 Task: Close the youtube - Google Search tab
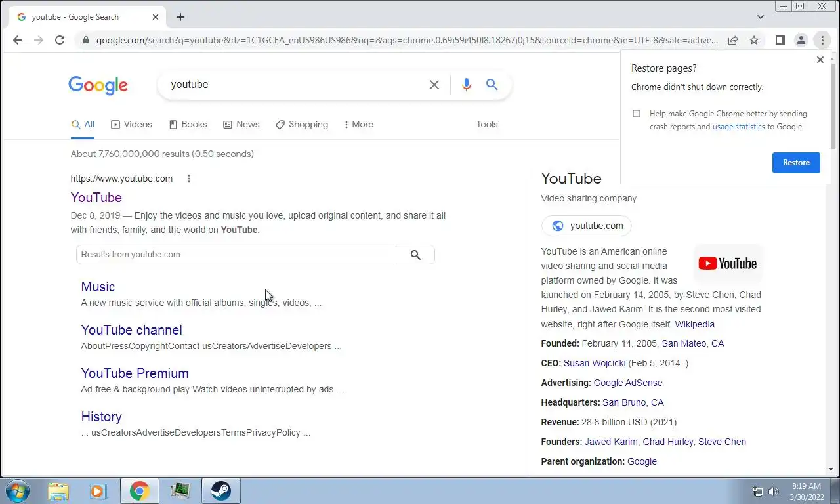(156, 17)
